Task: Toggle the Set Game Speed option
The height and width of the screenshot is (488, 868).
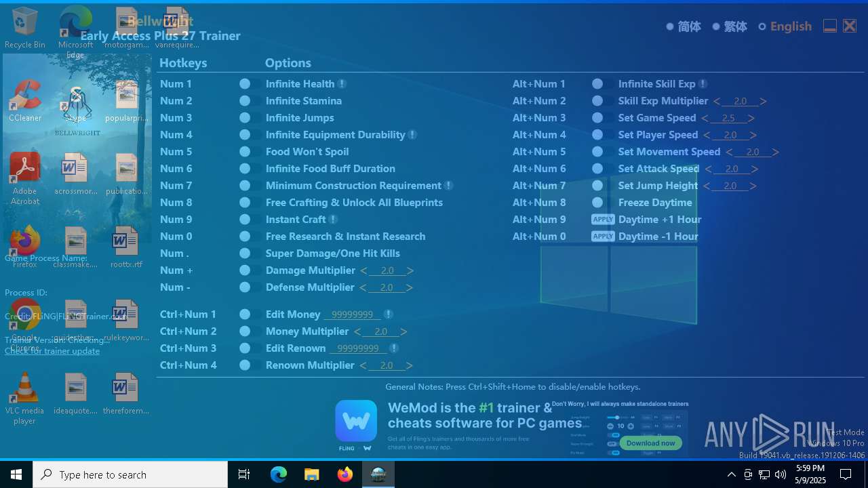Action: point(603,118)
